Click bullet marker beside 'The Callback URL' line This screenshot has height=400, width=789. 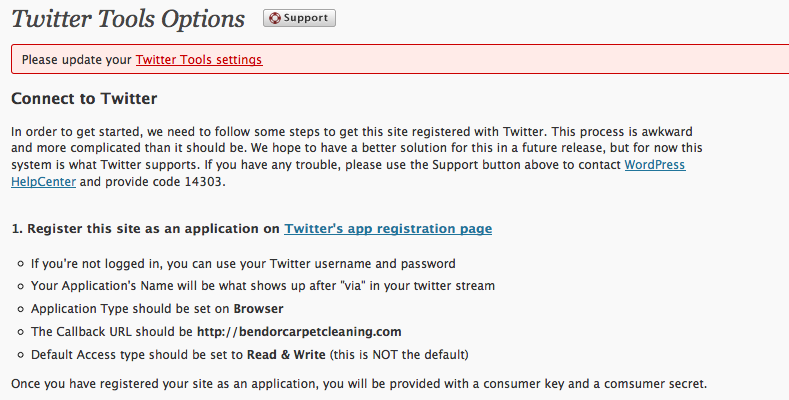(21, 332)
